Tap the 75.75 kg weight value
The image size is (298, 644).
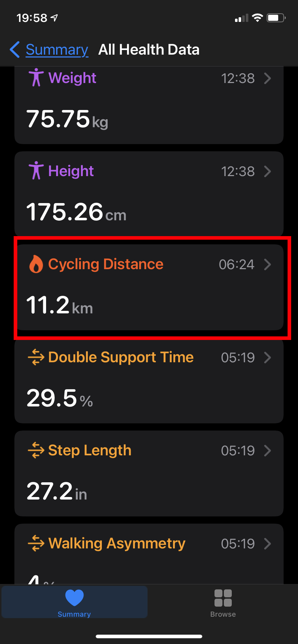(x=67, y=119)
